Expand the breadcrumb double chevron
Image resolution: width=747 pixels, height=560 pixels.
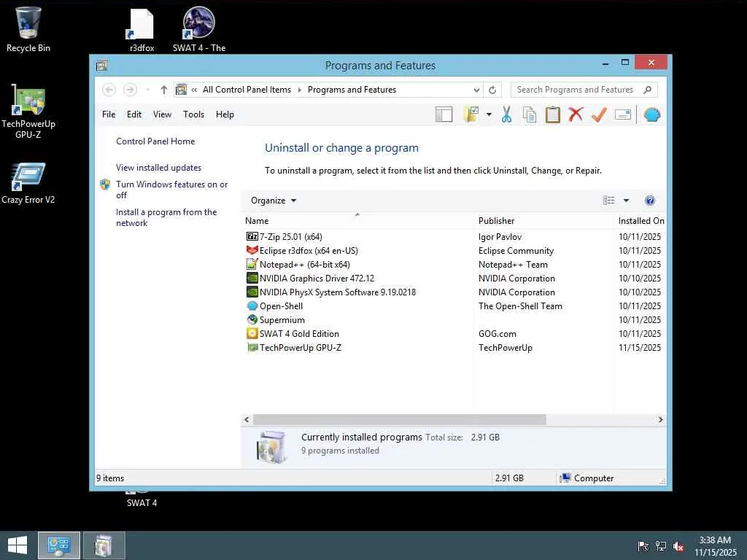[194, 90]
